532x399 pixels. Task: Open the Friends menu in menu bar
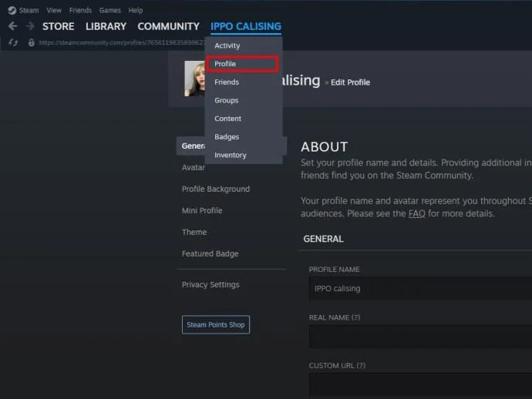click(x=80, y=11)
